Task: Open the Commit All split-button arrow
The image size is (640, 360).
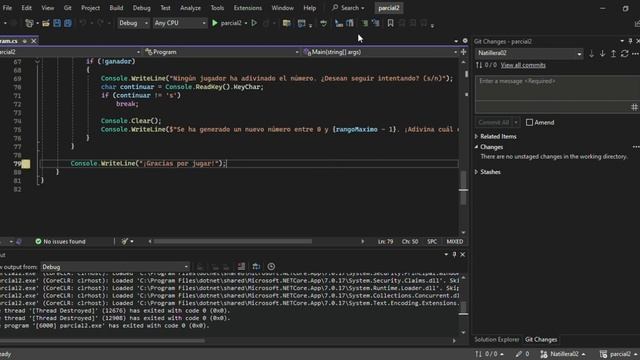Action: (516, 122)
